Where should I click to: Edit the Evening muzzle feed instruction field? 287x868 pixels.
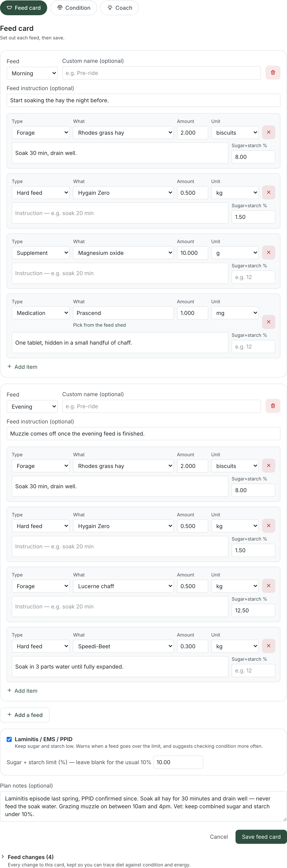pos(143,434)
